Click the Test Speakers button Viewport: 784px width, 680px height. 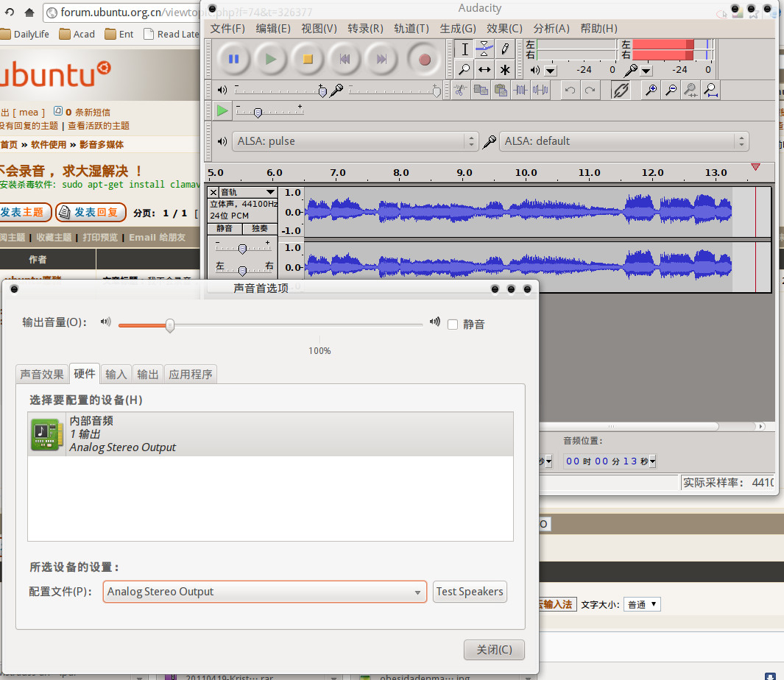(470, 592)
